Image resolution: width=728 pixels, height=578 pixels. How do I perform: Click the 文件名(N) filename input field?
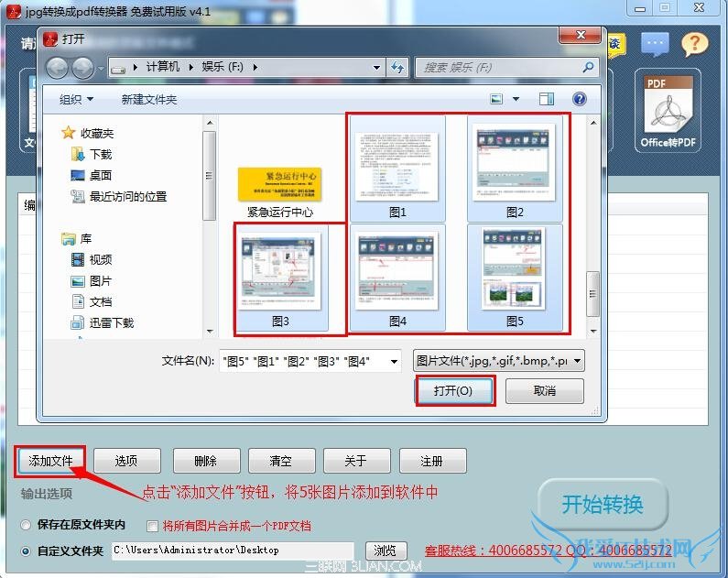point(310,361)
